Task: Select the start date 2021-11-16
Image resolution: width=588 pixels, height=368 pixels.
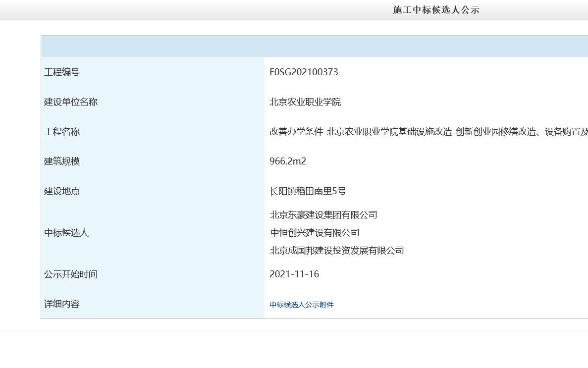Action: point(294,274)
